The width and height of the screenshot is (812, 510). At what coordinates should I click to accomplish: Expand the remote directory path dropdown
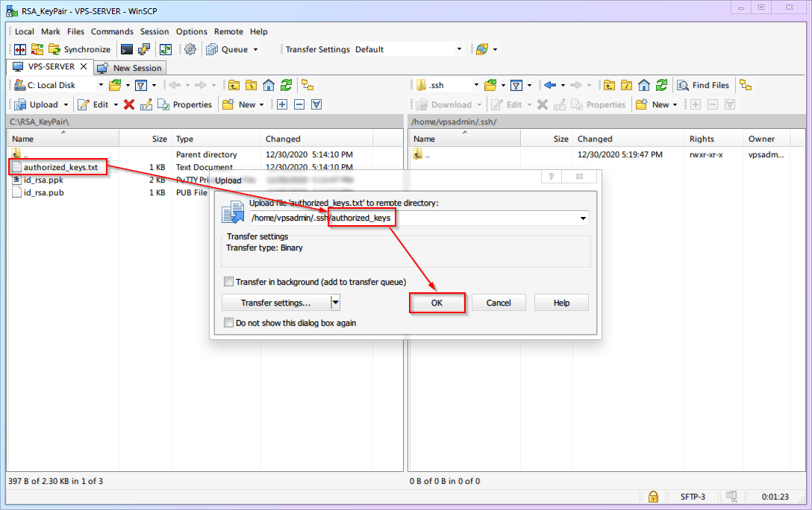coord(582,218)
